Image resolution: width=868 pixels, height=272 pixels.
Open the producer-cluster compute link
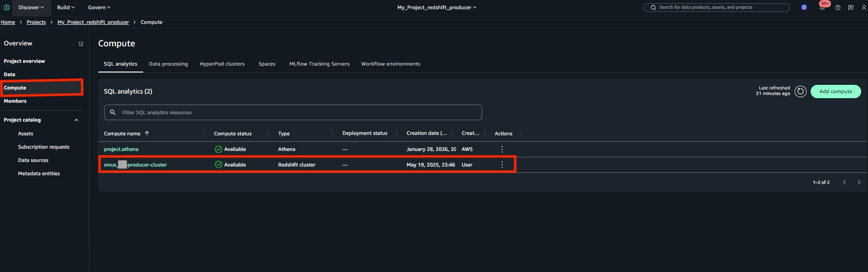tap(135, 165)
